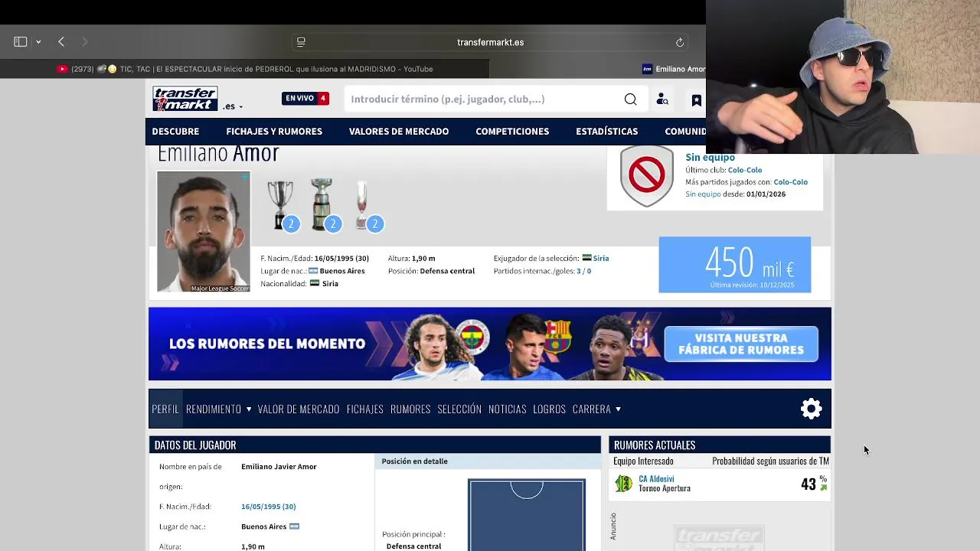980x551 pixels.
Task: Click the magnifier search icon
Action: coord(630,99)
